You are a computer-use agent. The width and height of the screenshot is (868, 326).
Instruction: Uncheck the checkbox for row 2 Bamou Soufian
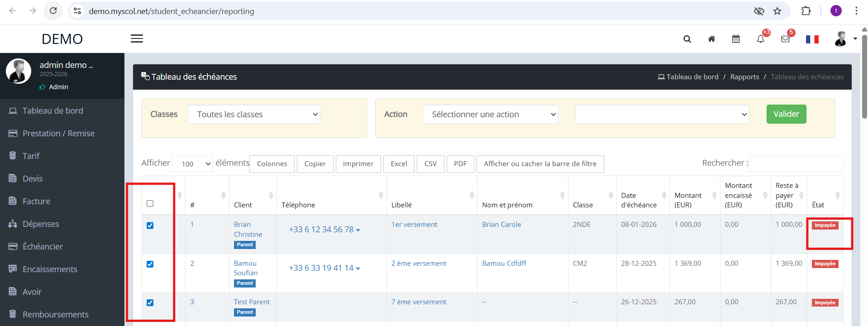(x=150, y=264)
